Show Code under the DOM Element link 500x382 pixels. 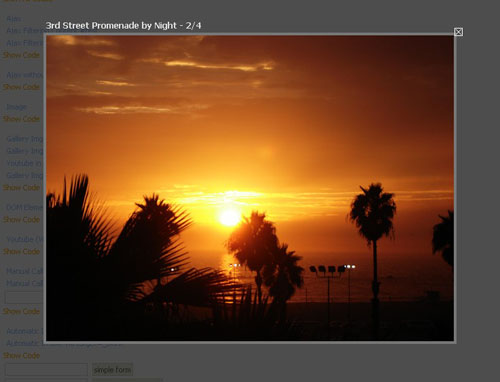click(x=21, y=220)
